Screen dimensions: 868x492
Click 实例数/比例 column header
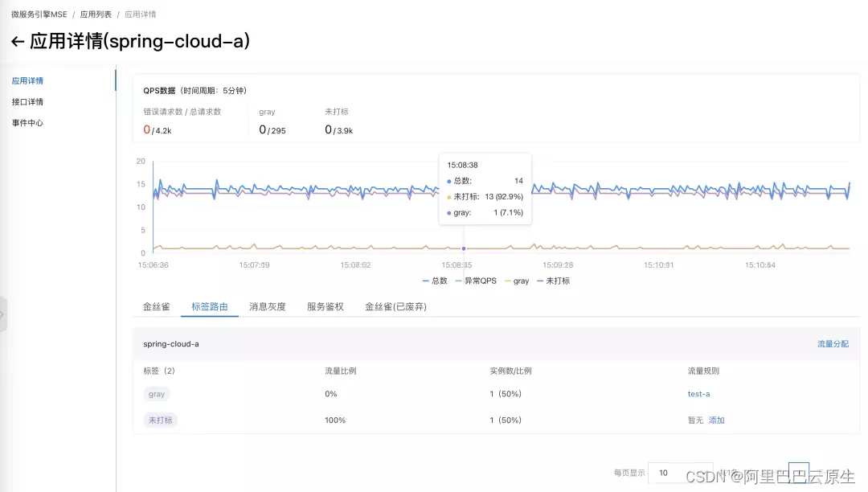click(510, 371)
